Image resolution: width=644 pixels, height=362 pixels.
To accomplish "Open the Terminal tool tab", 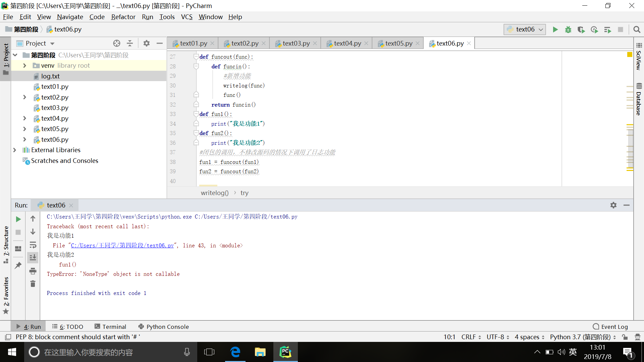I will (x=110, y=327).
